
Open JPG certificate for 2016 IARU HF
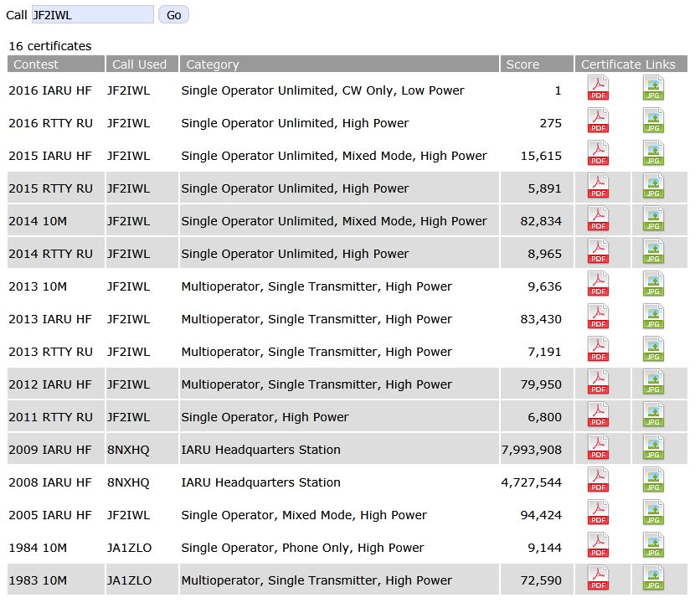(653, 89)
